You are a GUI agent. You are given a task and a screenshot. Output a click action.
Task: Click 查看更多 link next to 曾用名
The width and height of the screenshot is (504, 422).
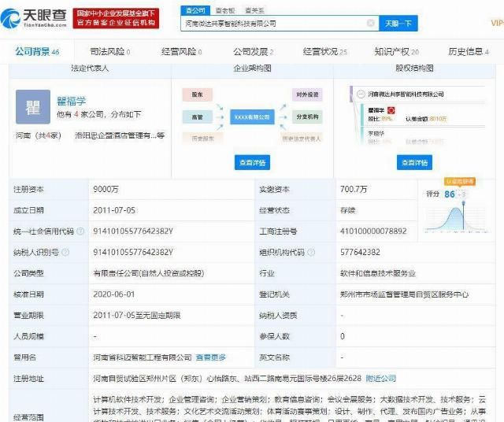click(x=211, y=357)
